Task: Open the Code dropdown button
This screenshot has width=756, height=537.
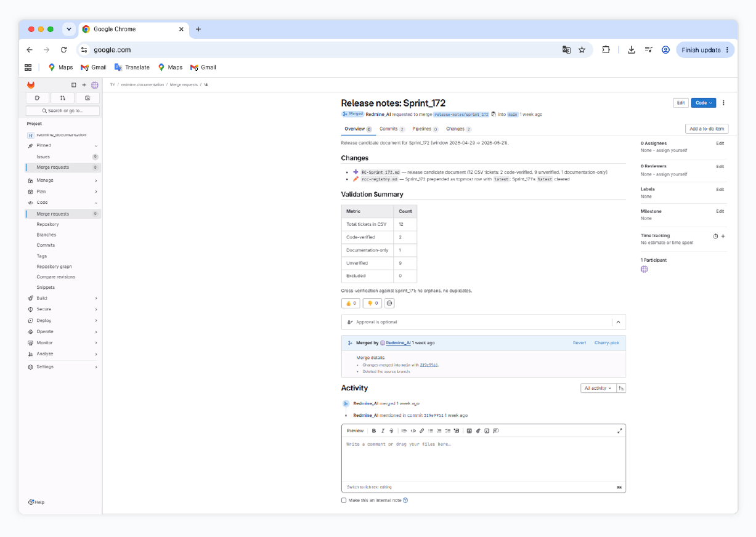Action: (704, 103)
